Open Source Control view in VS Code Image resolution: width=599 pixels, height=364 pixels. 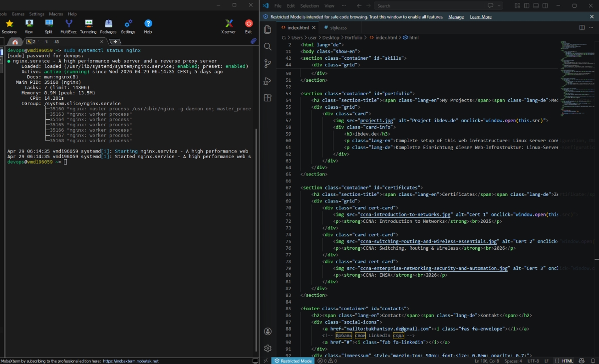tap(268, 64)
